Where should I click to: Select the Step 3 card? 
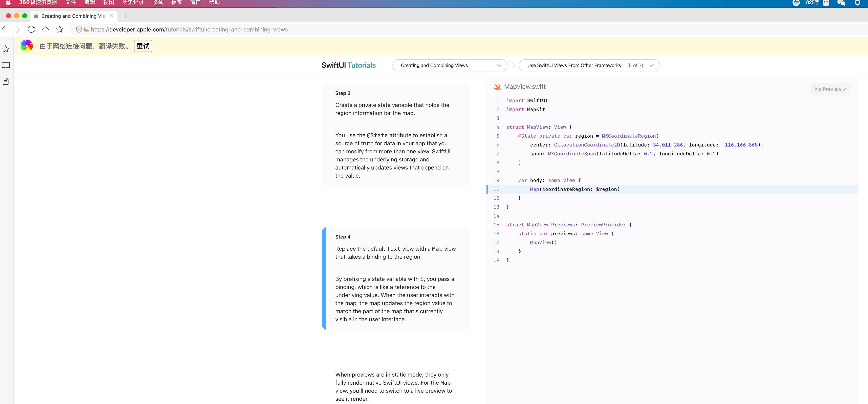396,134
